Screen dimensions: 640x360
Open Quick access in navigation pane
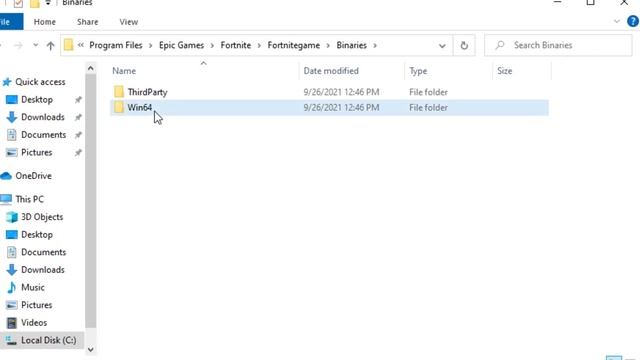[x=40, y=82]
